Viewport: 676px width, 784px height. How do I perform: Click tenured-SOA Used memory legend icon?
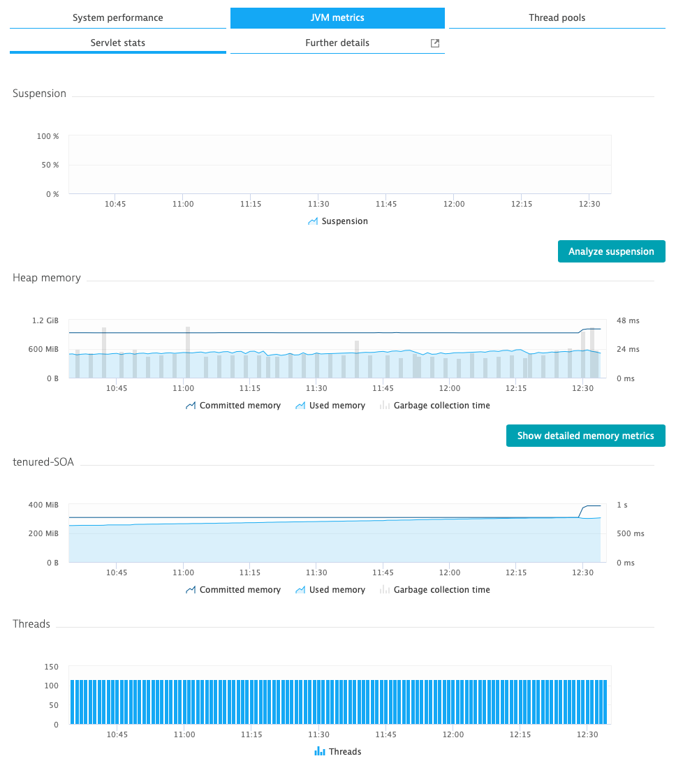(x=300, y=590)
